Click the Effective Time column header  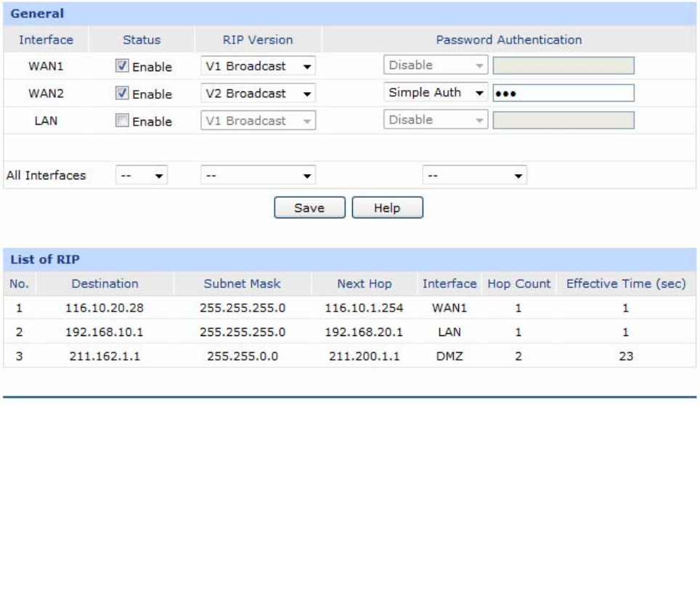(x=626, y=283)
